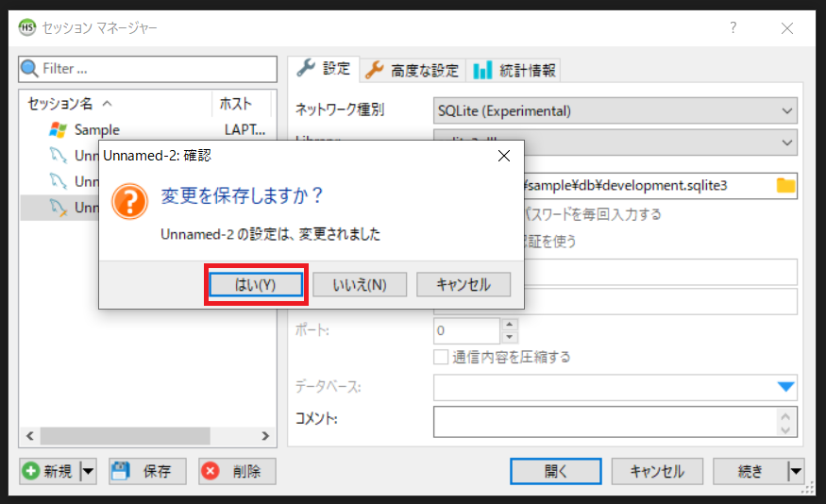This screenshot has width=826, height=504.
Task: Open the 続き button dropdown arrow
Action: click(x=796, y=471)
